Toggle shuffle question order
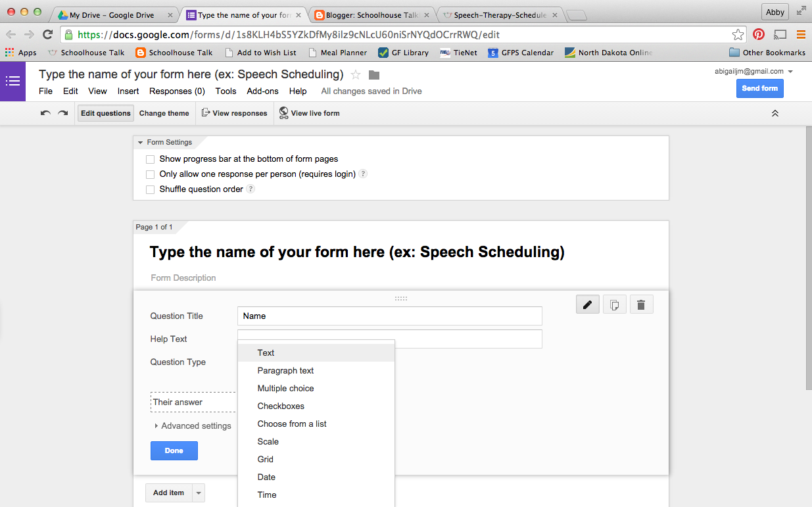This screenshot has height=507, width=812. [x=150, y=189]
